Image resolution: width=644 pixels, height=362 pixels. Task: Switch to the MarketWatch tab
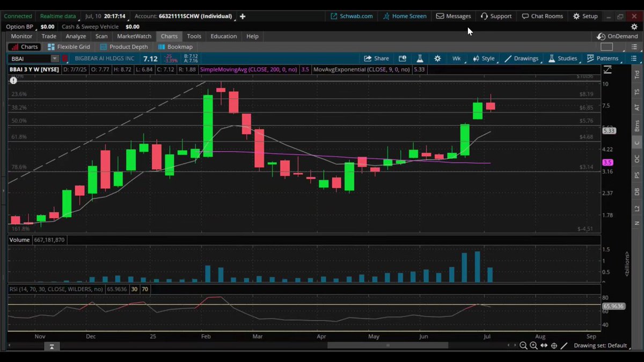(x=134, y=36)
